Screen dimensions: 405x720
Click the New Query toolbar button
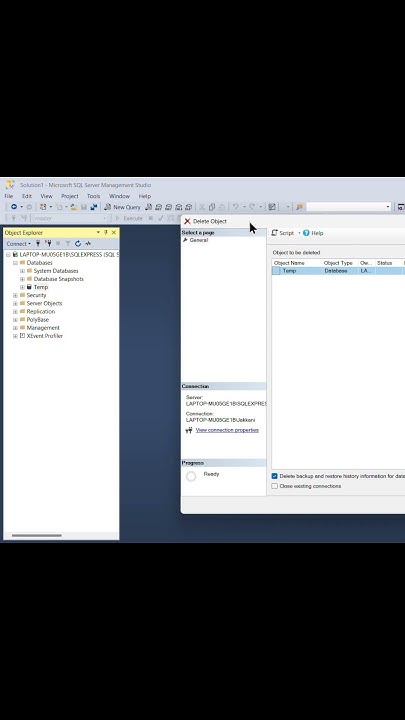(x=123, y=207)
